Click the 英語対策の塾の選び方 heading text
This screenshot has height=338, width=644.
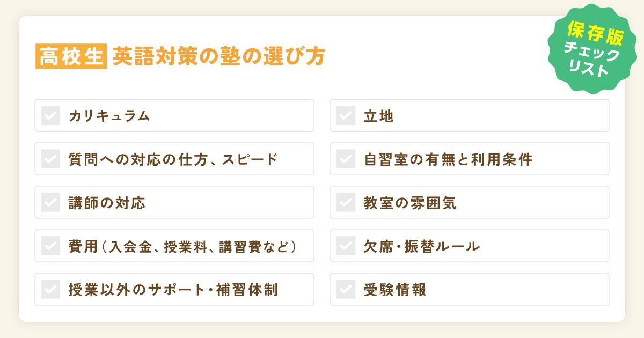(218, 56)
